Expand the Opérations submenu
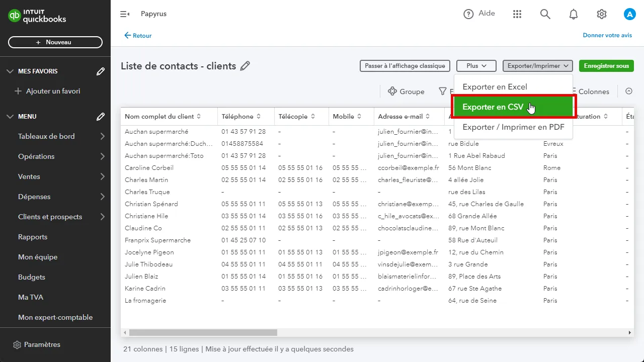The height and width of the screenshot is (362, 644). (x=103, y=156)
